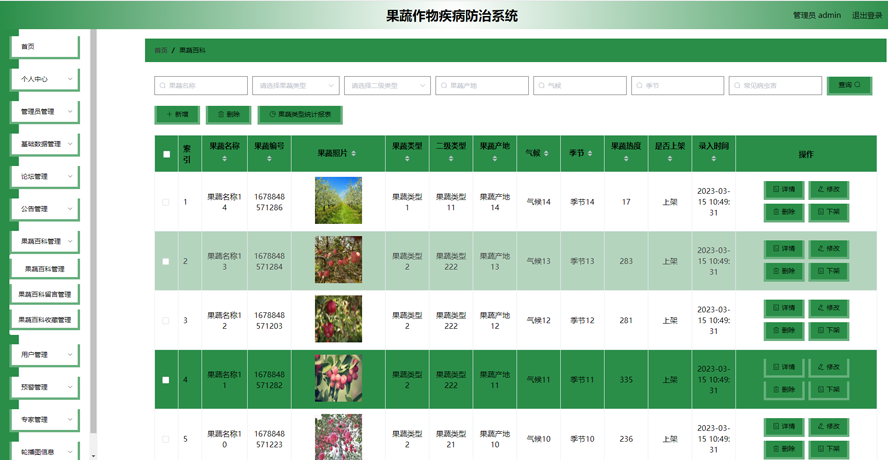The width and height of the screenshot is (888, 460).
Task: Toggle the select-all checkbox in table header
Action: pyautogui.click(x=166, y=154)
